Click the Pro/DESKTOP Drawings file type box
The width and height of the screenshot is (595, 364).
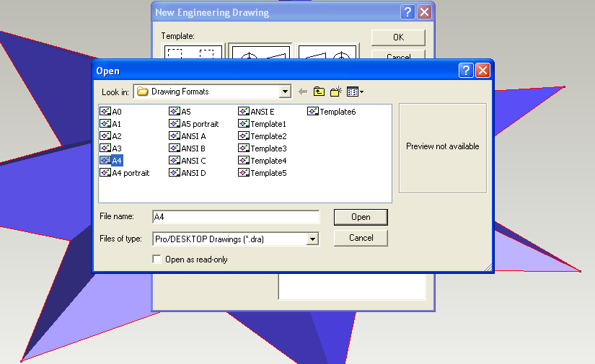(236, 239)
